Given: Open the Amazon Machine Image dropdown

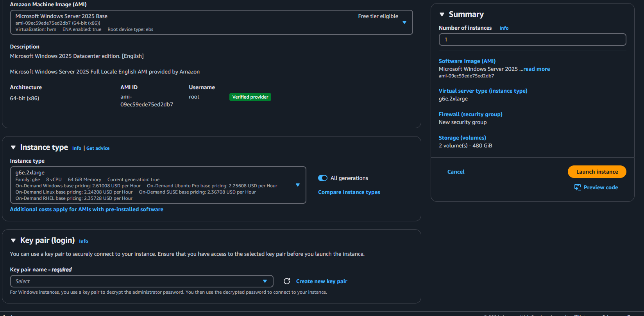Looking at the screenshot, I should [x=211, y=22].
